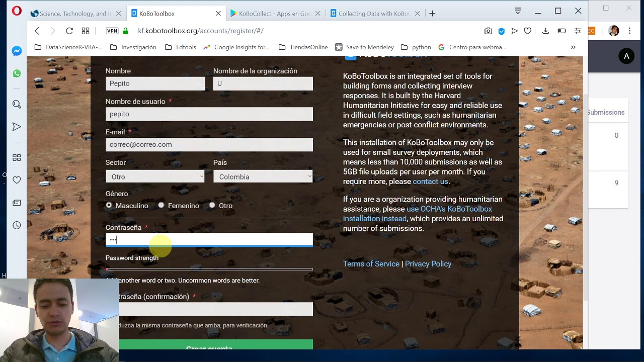This screenshot has height=362, width=644.
Task: Show more bookmarks with double chevron
Action: [x=573, y=47]
